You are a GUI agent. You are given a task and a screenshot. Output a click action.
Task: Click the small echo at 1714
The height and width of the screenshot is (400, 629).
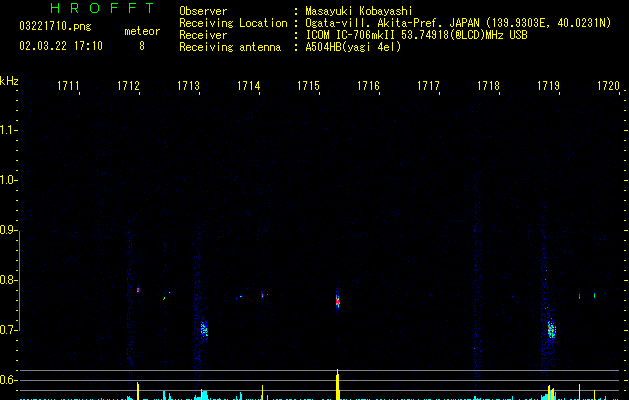262,295
